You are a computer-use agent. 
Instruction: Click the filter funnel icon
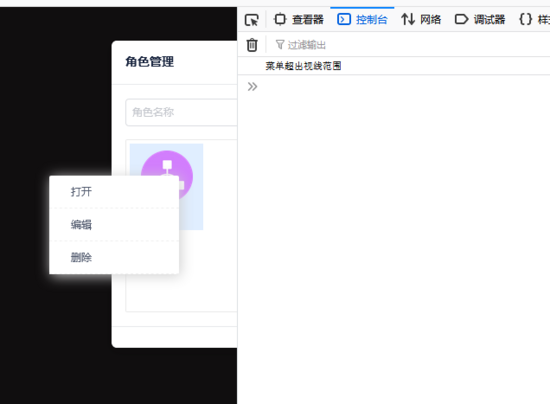[x=280, y=45]
